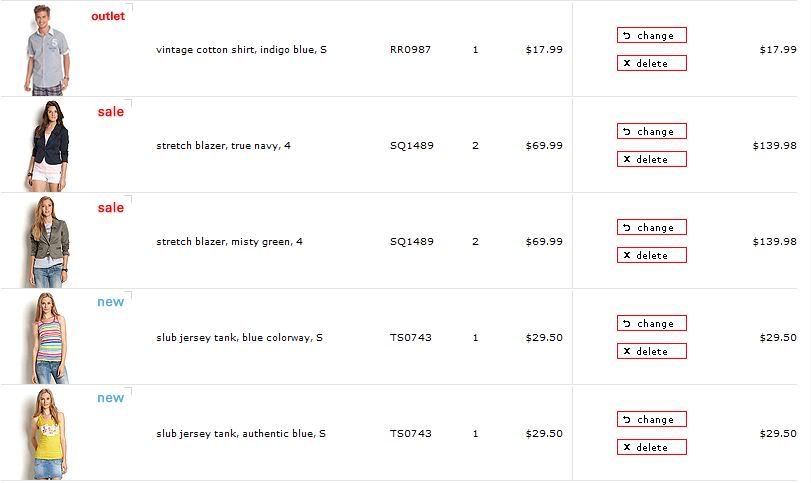The height and width of the screenshot is (483, 811).
Task: View the misty green blazer thumbnail
Action: 48,242
